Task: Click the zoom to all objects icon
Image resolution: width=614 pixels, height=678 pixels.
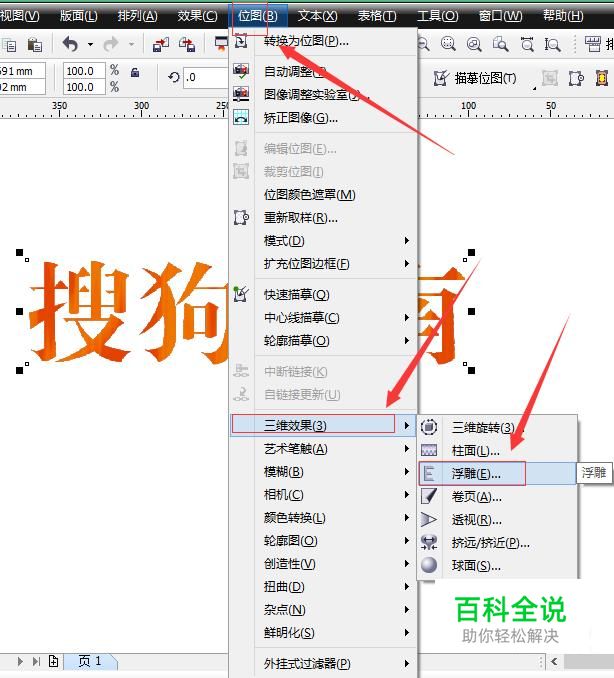Action: (474, 44)
